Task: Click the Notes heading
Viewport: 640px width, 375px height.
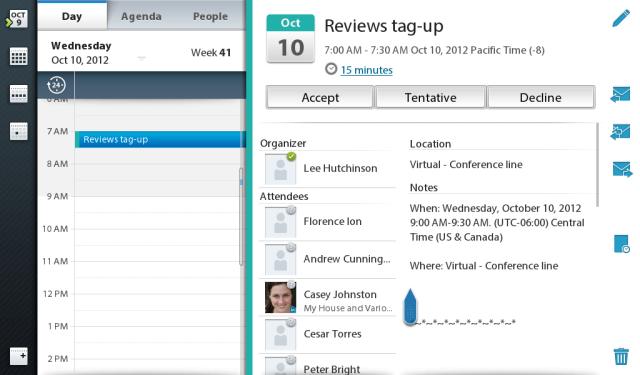Action: (x=424, y=187)
